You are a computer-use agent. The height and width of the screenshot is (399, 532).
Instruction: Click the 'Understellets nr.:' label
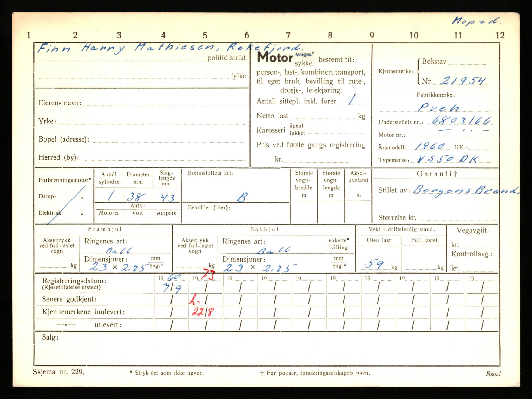coord(401,122)
